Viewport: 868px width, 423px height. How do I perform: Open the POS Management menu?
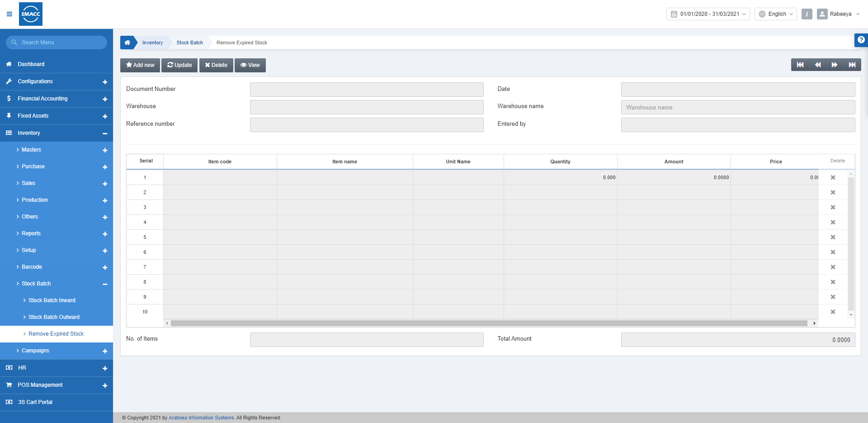(x=40, y=385)
